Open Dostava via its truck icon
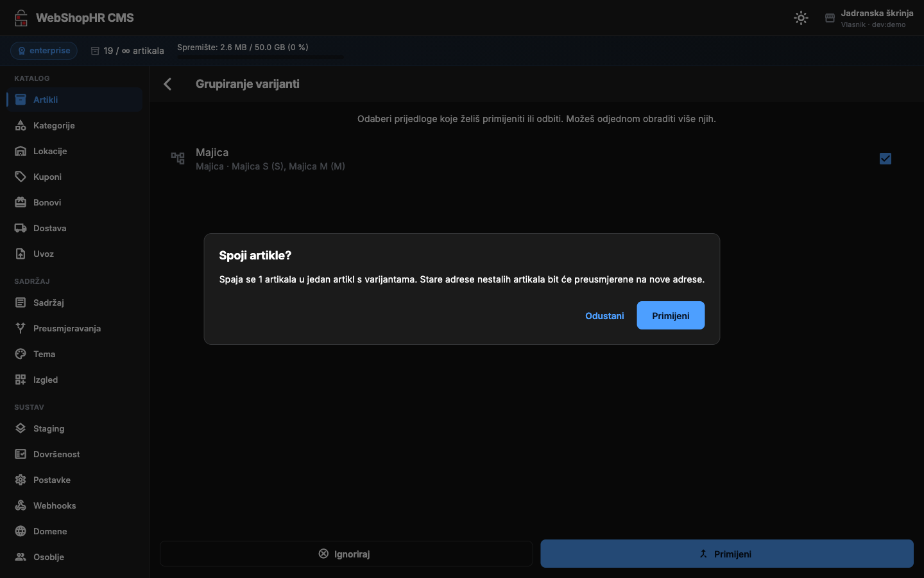Screen dimensions: 924x578 tap(21, 228)
